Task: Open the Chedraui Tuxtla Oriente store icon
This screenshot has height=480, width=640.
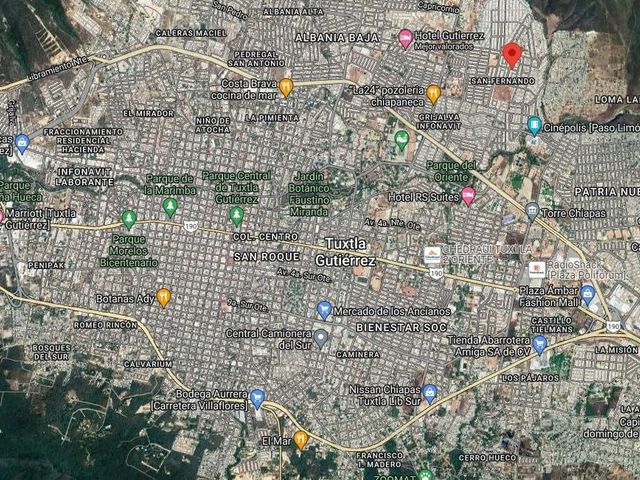Action: (x=432, y=254)
